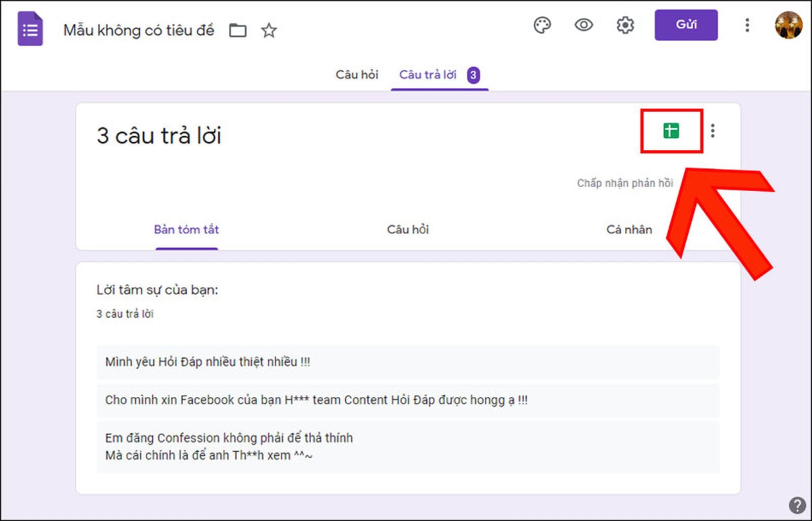This screenshot has width=812, height=521.
Task: Open form Settings gear
Action: (625, 25)
